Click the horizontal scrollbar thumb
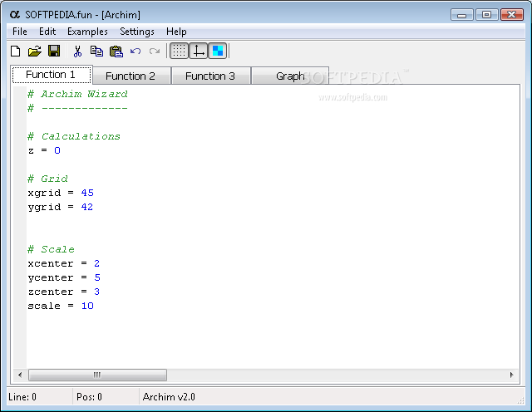The width and height of the screenshot is (532, 412). pos(97,375)
